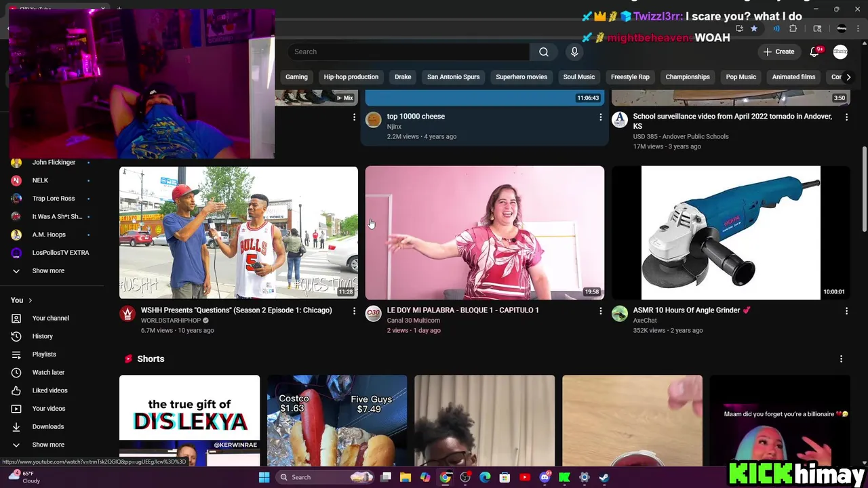This screenshot has height=488, width=868.
Task: Open the WSHH Questions video thumbnail
Action: [239, 232]
